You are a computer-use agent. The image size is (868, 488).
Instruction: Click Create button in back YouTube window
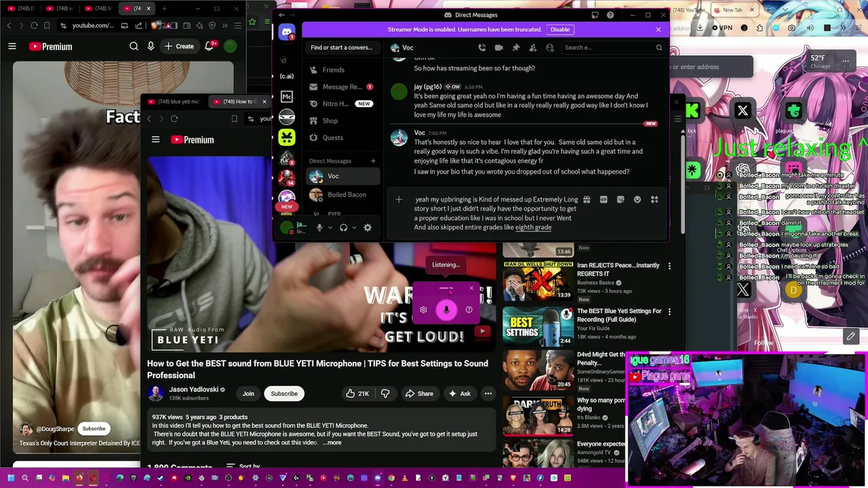click(x=178, y=46)
